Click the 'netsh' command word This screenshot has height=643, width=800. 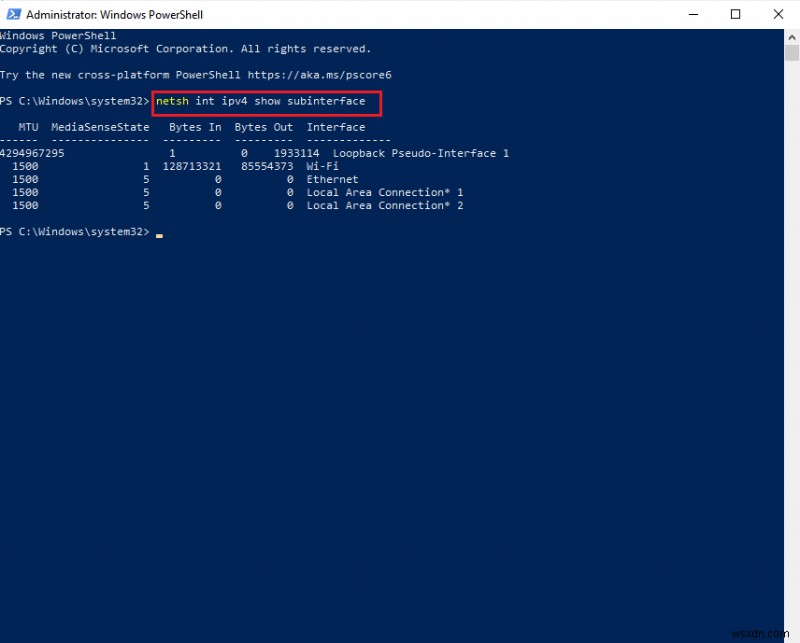172,101
